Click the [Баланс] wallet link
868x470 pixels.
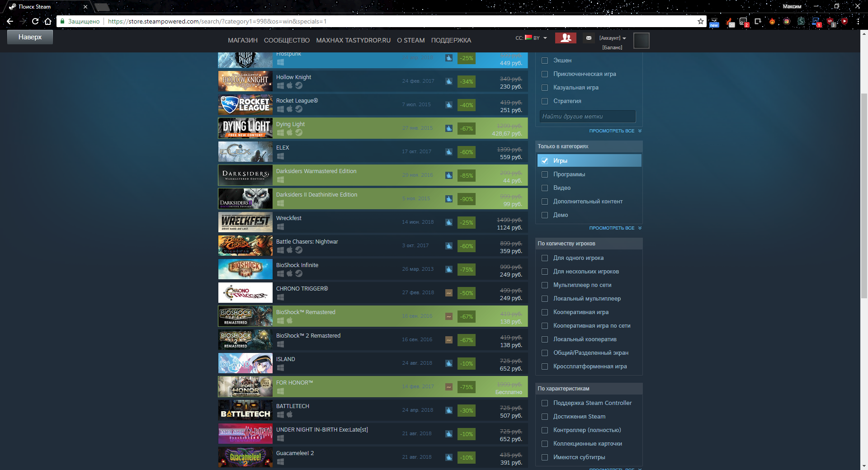[x=612, y=47]
